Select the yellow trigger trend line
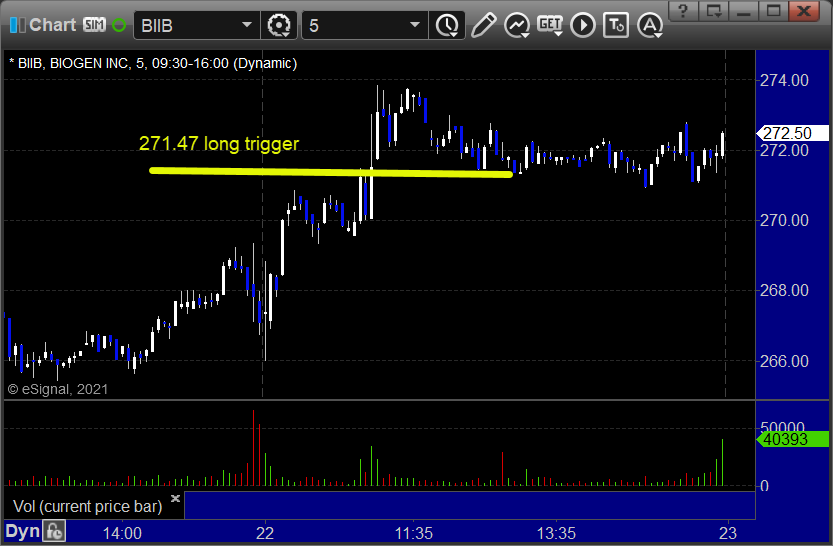 pos(331,172)
